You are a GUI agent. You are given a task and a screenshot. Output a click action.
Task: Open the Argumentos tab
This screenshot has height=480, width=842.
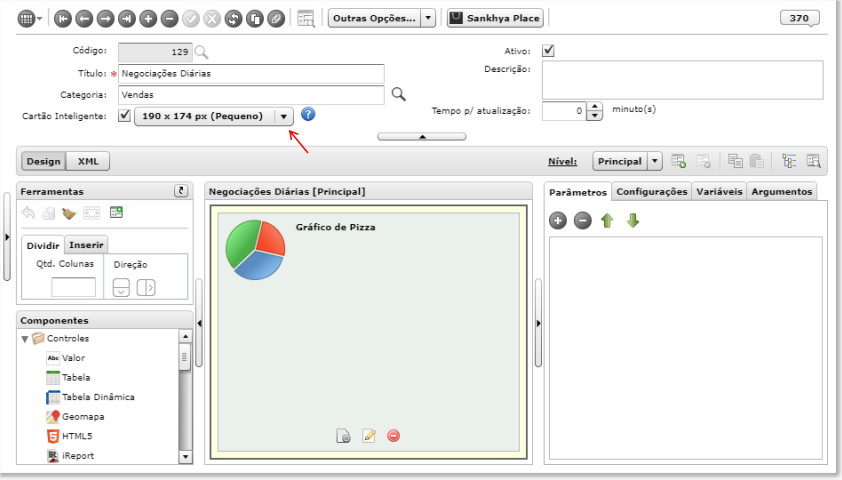point(781,192)
